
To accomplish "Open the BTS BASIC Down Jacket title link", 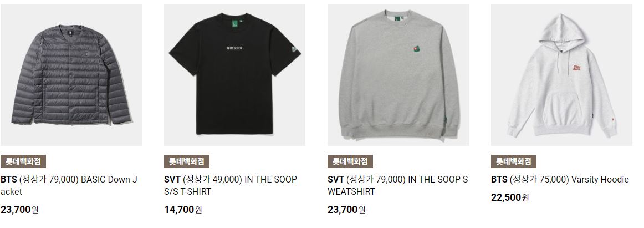I will [x=69, y=186].
